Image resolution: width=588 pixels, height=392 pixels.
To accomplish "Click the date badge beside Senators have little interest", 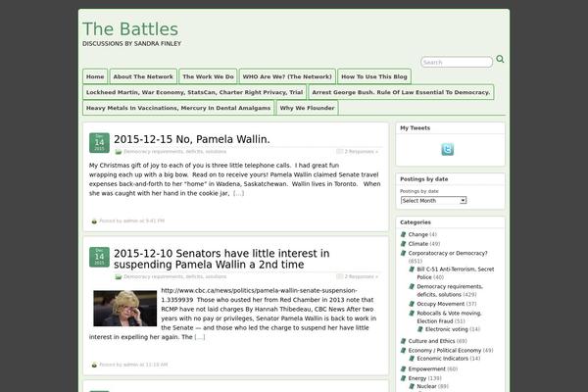I will point(99,257).
